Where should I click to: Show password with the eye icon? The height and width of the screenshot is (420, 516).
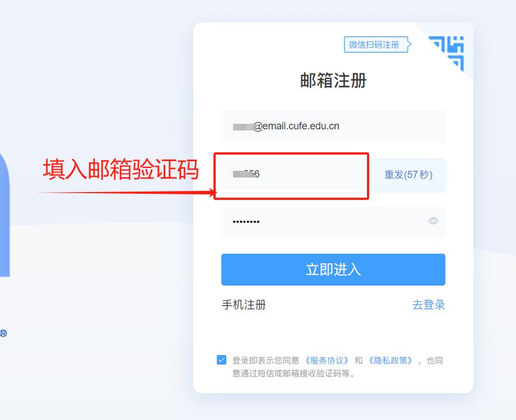pyautogui.click(x=433, y=221)
